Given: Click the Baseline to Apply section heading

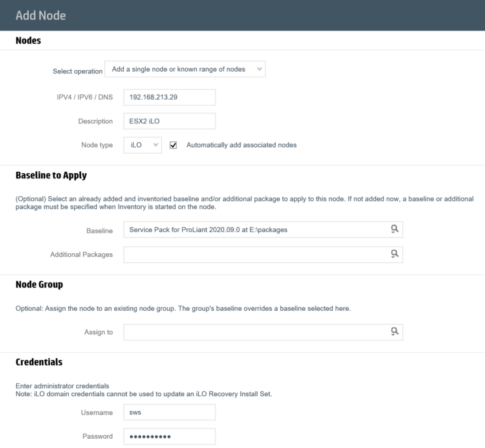Looking at the screenshot, I should pyautogui.click(x=51, y=176).
